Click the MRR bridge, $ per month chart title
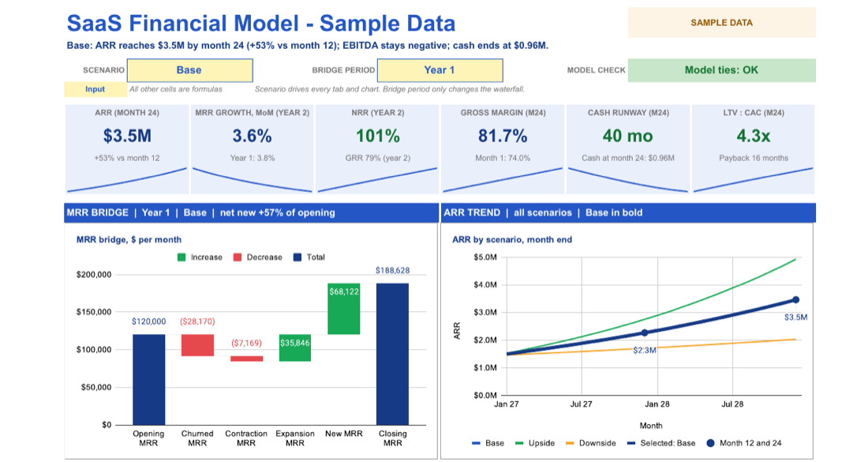 pos(129,240)
